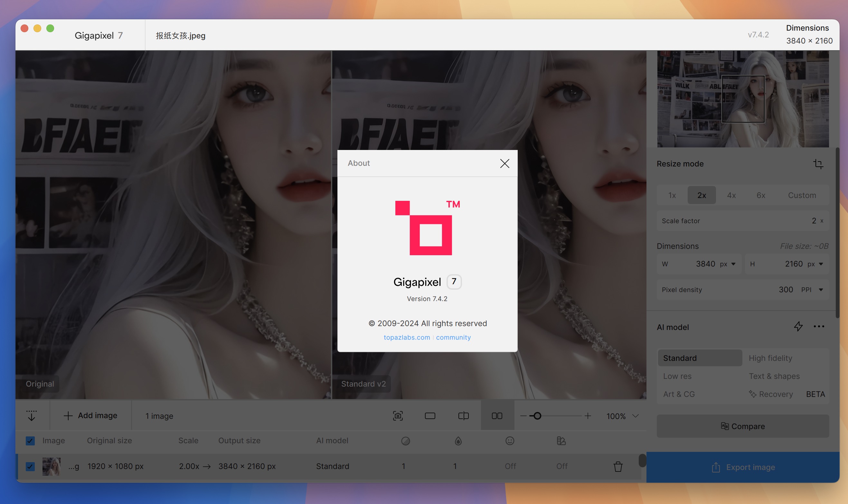
Task: Select the High fidelity AI model option
Action: 770,358
